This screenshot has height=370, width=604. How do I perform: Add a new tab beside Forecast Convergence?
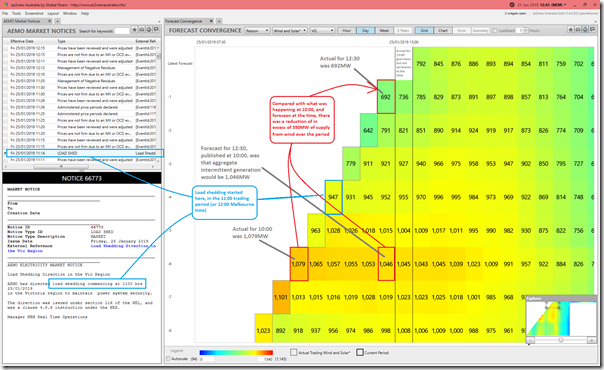click(x=219, y=21)
